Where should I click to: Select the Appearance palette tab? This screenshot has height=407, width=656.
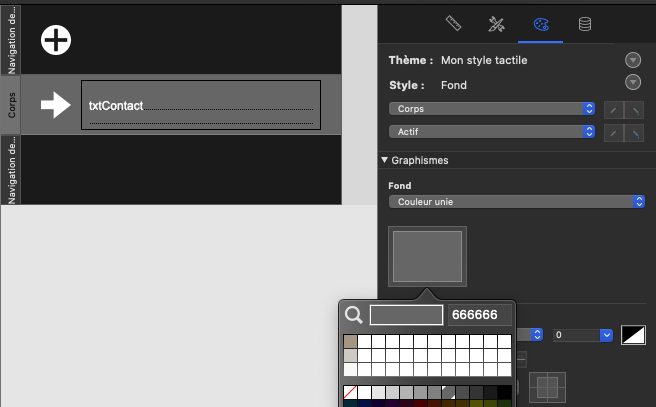click(540, 24)
